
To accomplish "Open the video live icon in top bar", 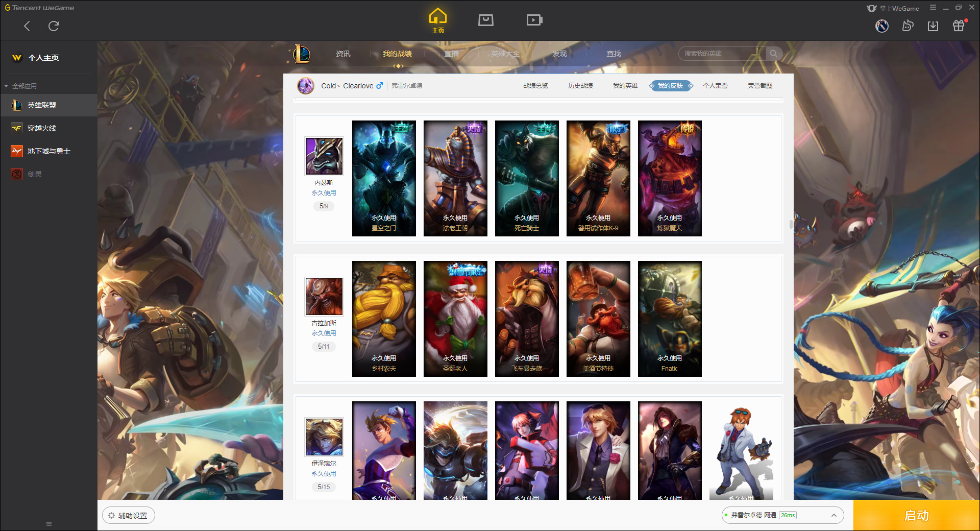I will pos(534,20).
